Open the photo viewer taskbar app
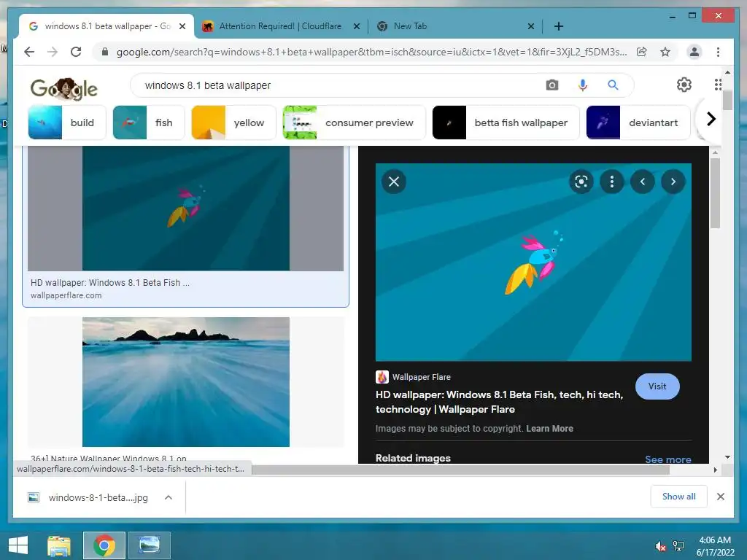 coord(149,545)
